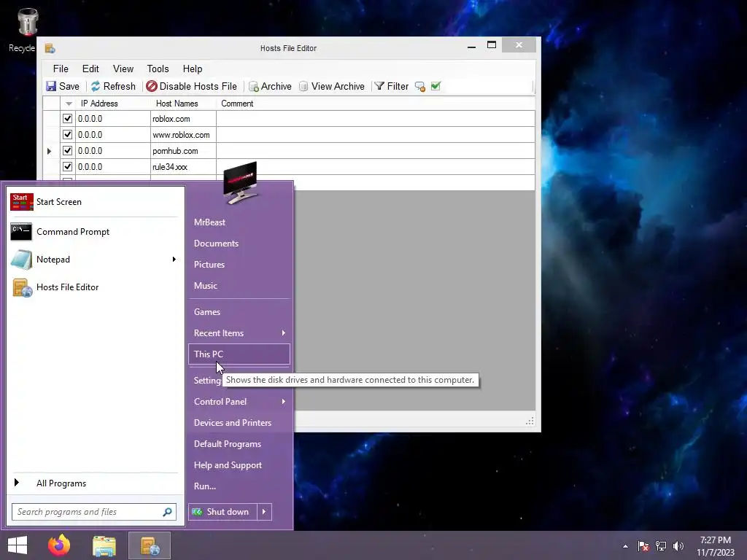Image resolution: width=747 pixels, height=560 pixels.
Task: Click the comment bubble toolbar icon
Action: click(419, 86)
